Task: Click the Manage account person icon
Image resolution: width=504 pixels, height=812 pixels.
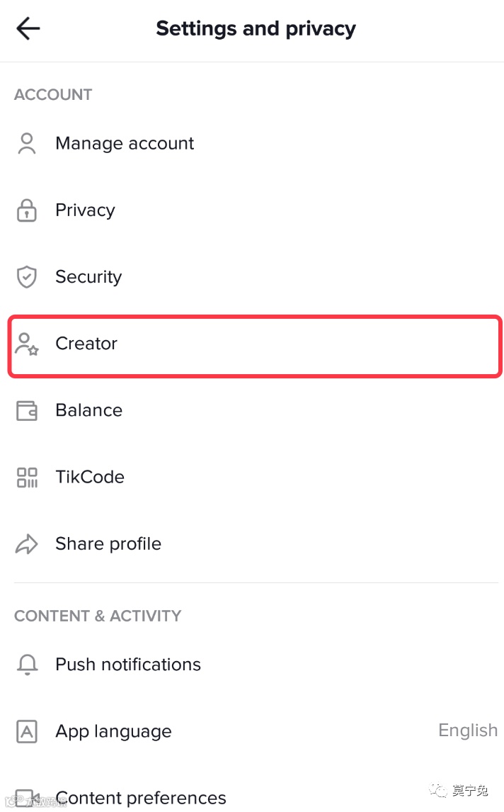Action: point(27,143)
